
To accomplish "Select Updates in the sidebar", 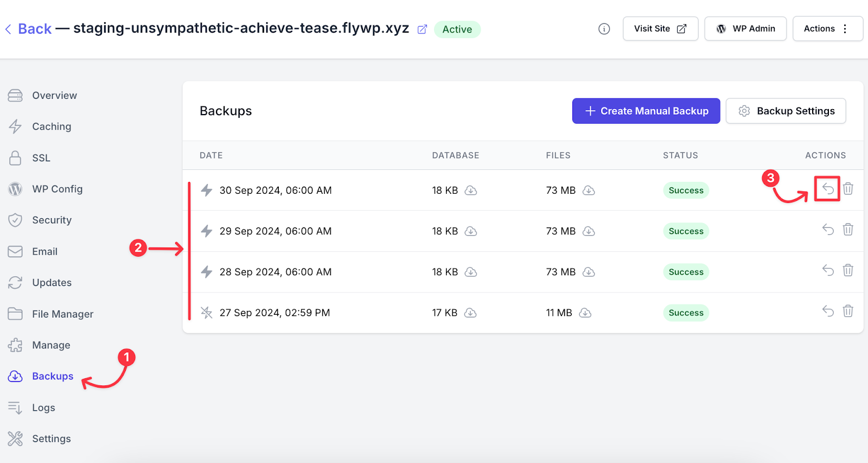I will click(52, 283).
